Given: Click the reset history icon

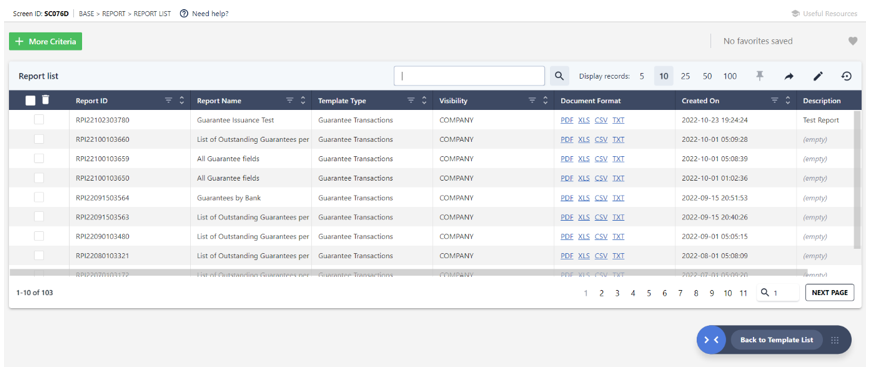Looking at the screenshot, I should pyautogui.click(x=847, y=77).
